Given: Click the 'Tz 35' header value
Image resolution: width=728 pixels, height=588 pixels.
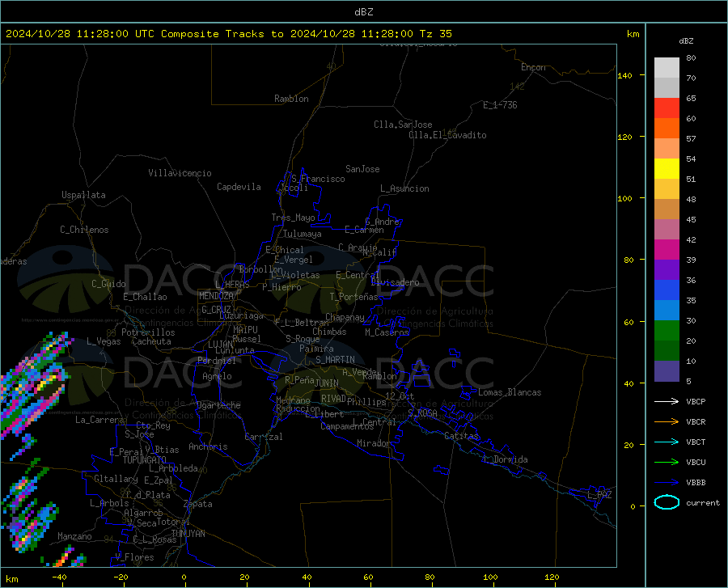Looking at the screenshot, I should click(435, 34).
